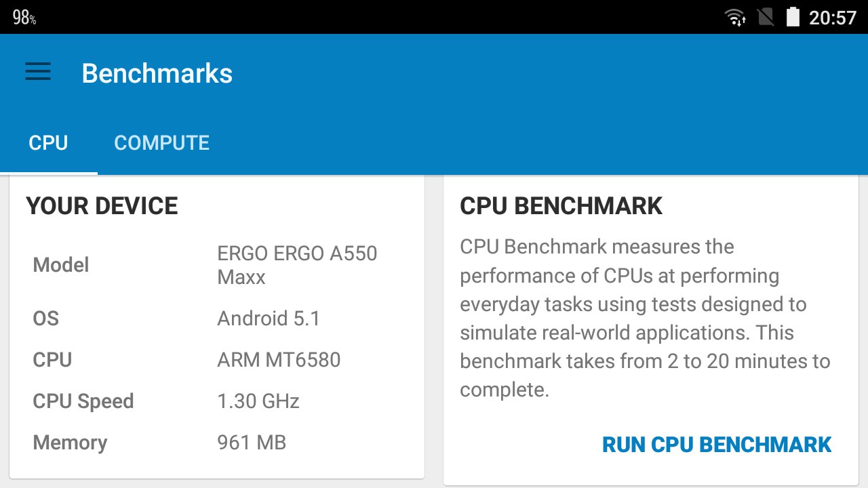Tap the 98% battery percentage indicator
Screen dimensions: 868x488
[24, 18]
